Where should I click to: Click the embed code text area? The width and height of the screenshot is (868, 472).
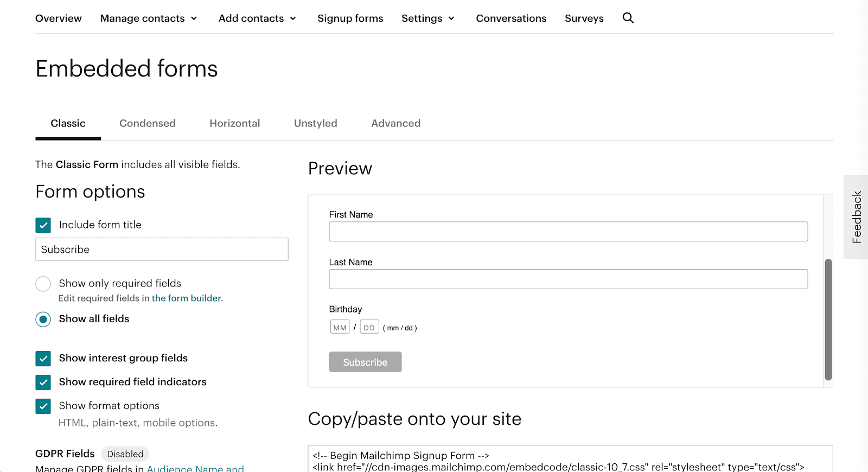coord(570,459)
